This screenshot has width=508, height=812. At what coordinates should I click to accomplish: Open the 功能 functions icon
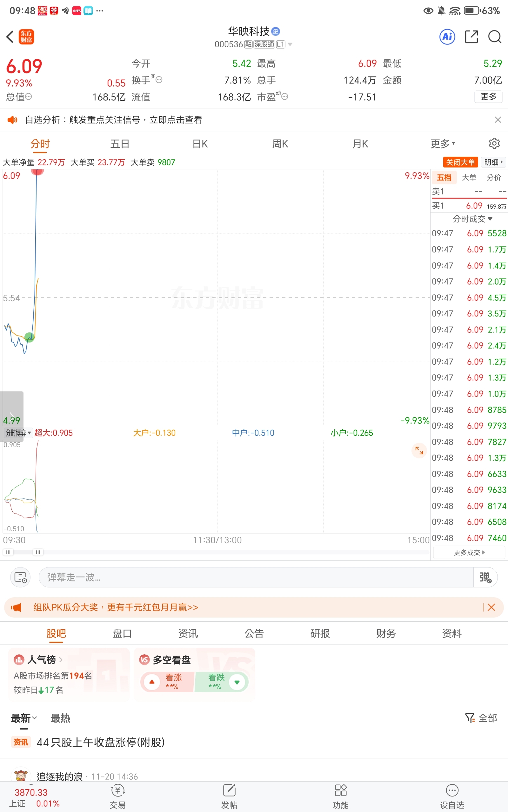pos(340,796)
